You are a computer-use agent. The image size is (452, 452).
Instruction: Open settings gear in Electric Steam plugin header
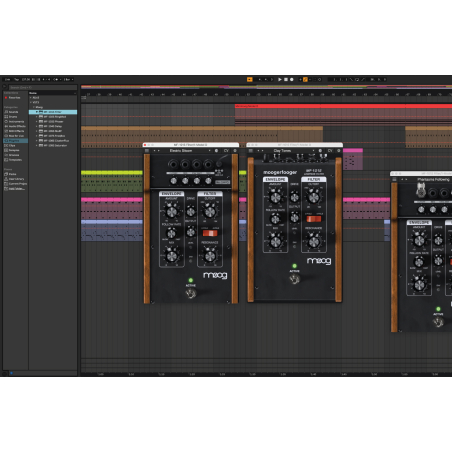click(x=235, y=151)
